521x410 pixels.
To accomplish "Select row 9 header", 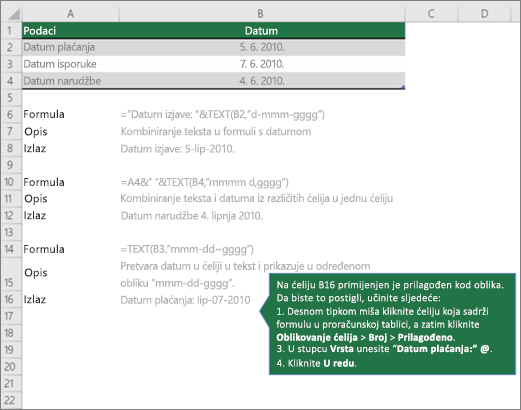I will pos(10,165).
